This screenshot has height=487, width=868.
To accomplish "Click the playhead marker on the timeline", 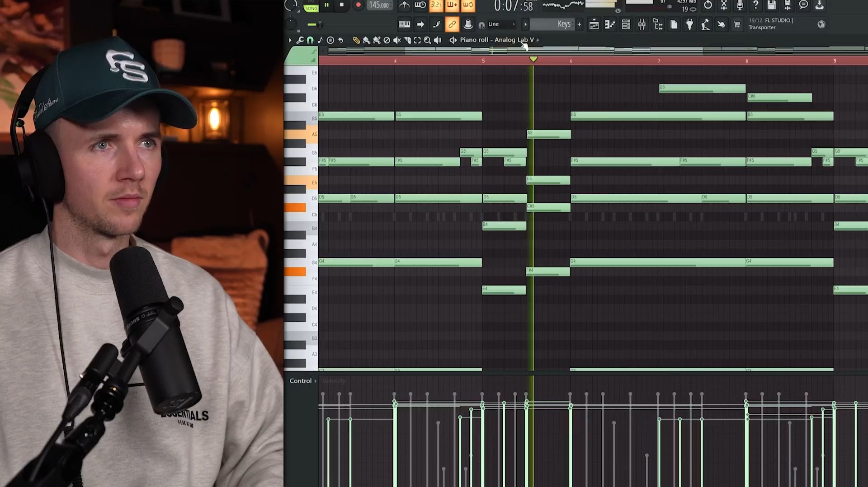I will click(x=533, y=59).
